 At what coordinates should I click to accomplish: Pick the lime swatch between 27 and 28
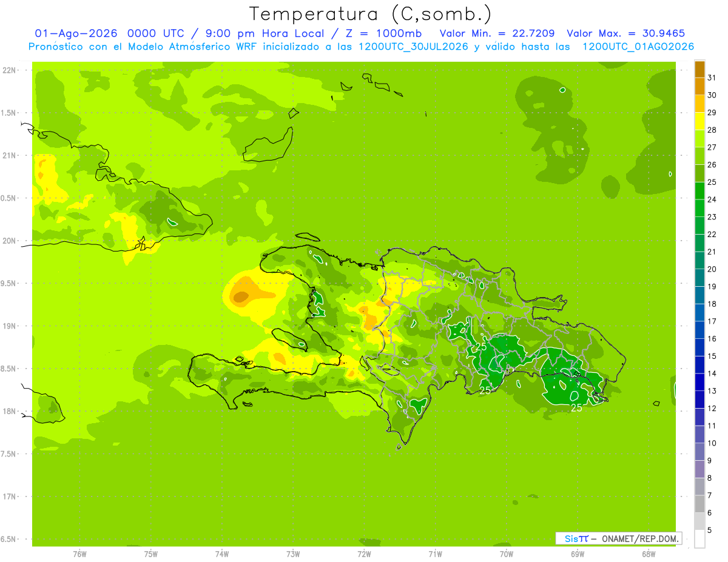coord(699,138)
